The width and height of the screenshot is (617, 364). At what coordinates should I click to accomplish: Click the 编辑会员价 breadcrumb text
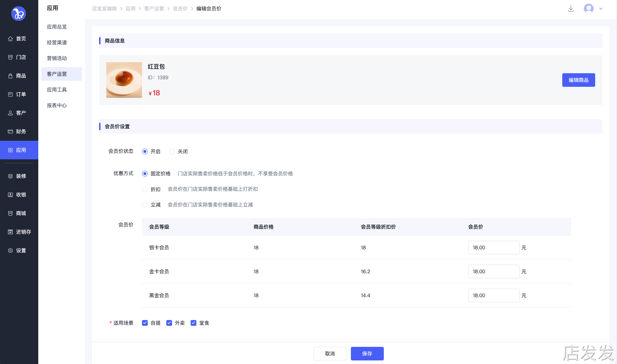(209, 9)
